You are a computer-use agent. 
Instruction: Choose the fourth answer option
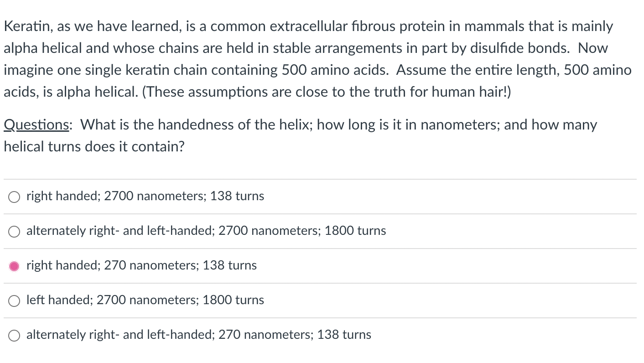click(14, 301)
